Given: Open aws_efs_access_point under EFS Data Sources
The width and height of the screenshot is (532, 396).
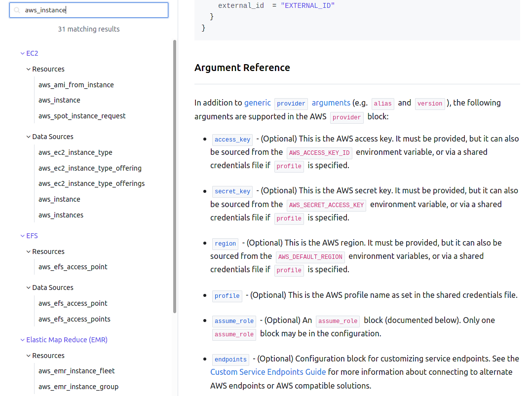Looking at the screenshot, I should point(73,303).
